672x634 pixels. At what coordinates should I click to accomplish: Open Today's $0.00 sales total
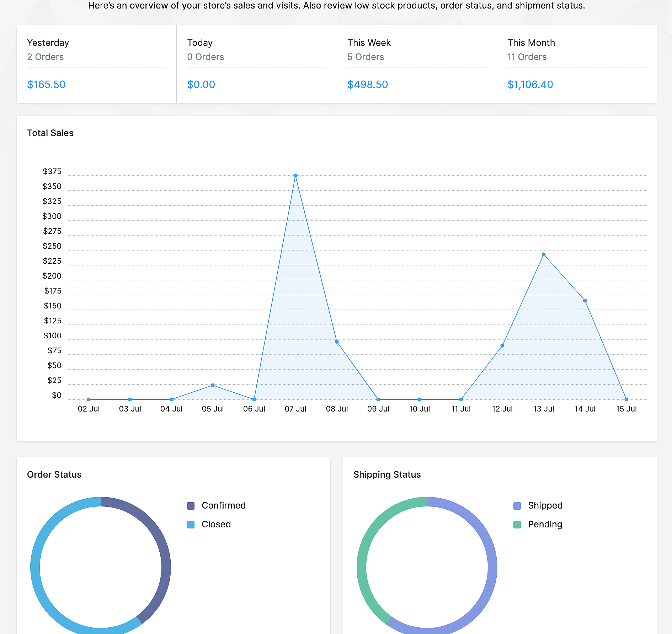pos(201,85)
